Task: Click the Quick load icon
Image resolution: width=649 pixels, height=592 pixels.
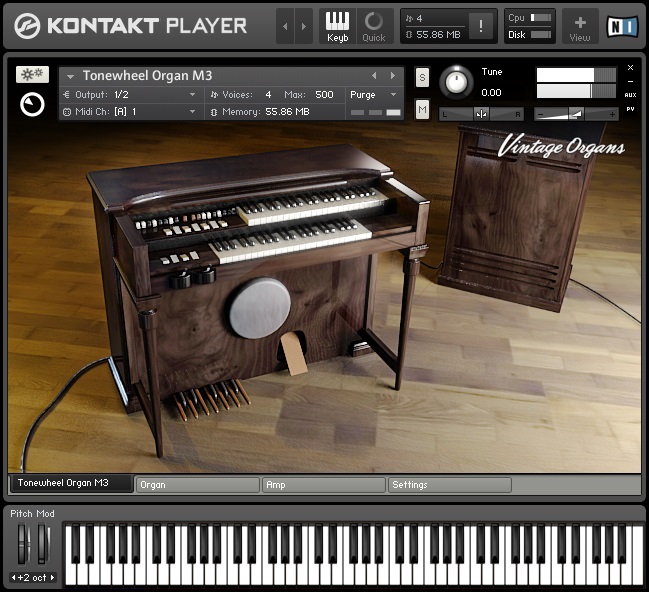Action: pyautogui.click(x=373, y=26)
